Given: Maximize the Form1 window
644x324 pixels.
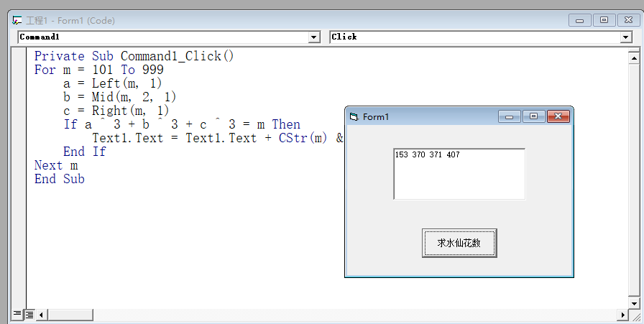Looking at the screenshot, I should 533,116.
